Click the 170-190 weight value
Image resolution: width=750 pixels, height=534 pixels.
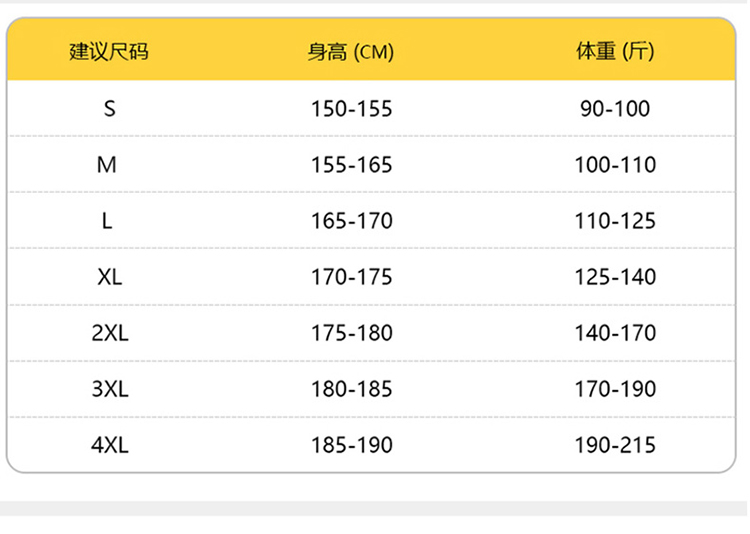(x=615, y=389)
